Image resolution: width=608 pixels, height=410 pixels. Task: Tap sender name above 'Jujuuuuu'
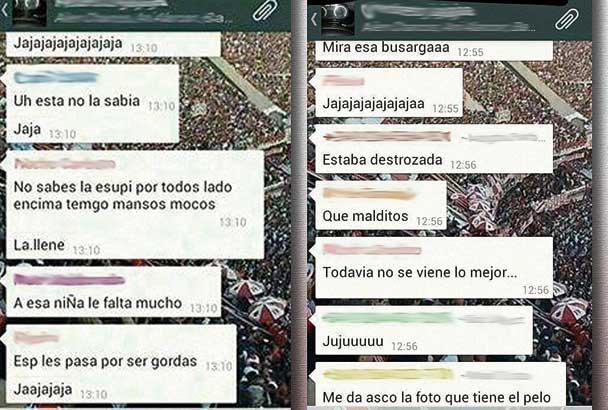[x=388, y=318]
